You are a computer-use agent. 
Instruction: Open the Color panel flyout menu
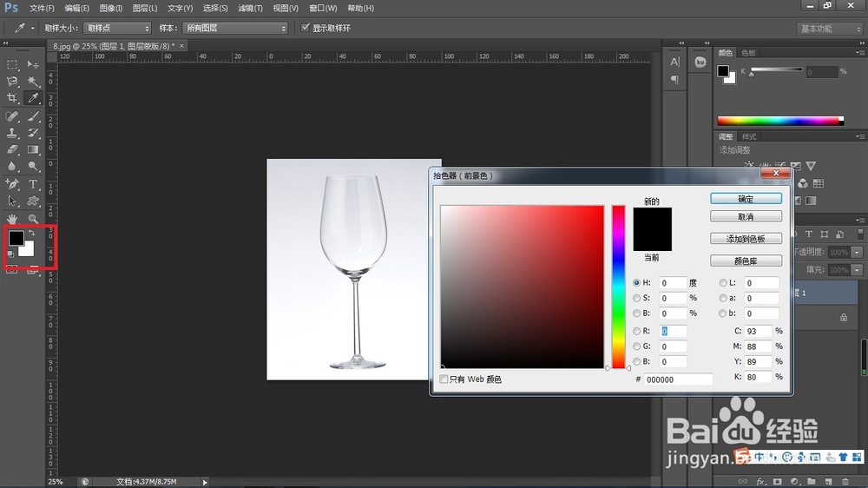coord(859,53)
